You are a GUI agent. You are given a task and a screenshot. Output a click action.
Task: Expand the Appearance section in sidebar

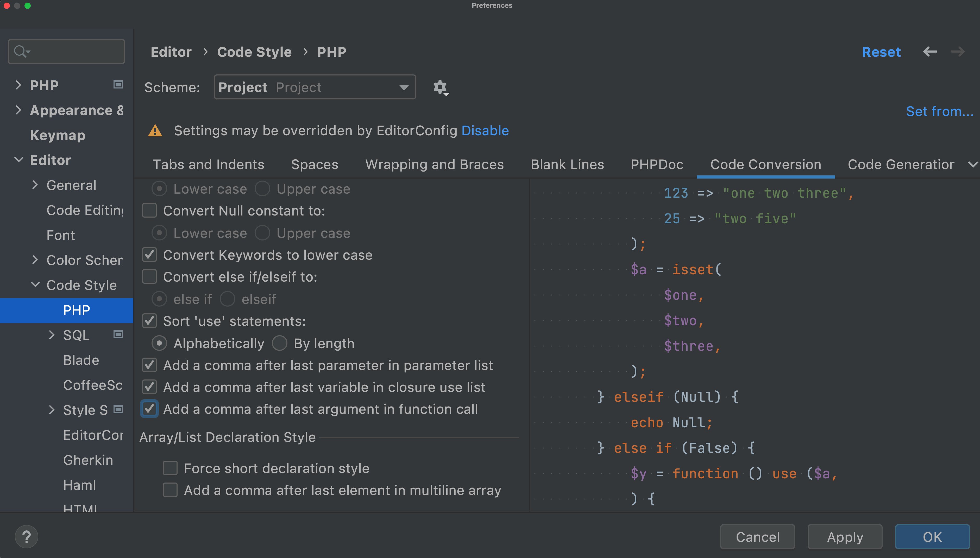tap(18, 110)
